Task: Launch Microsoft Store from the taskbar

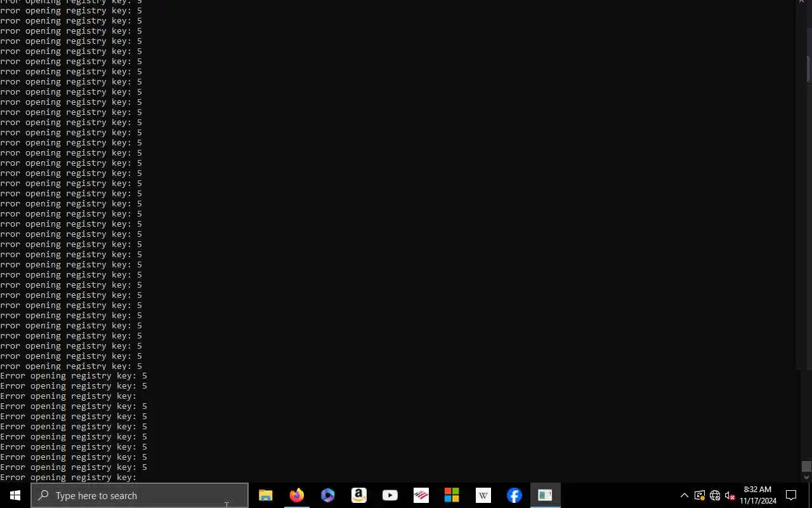Action: (452, 495)
